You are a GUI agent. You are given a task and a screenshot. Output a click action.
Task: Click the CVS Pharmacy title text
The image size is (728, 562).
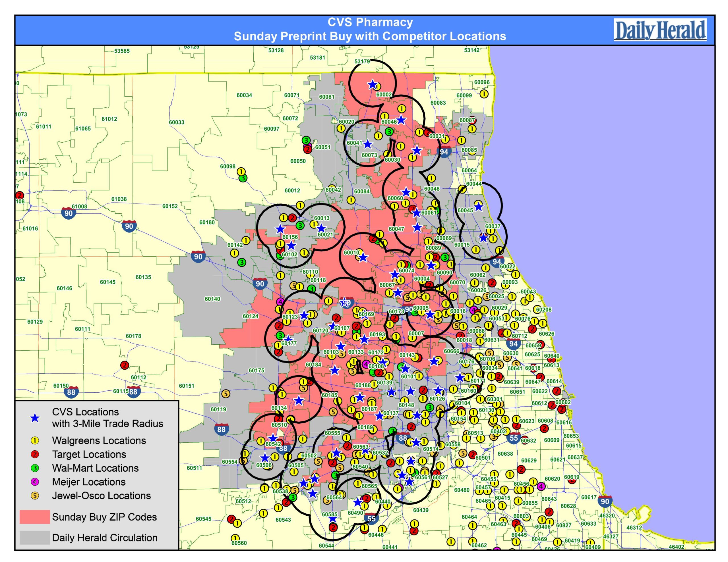pos(370,22)
